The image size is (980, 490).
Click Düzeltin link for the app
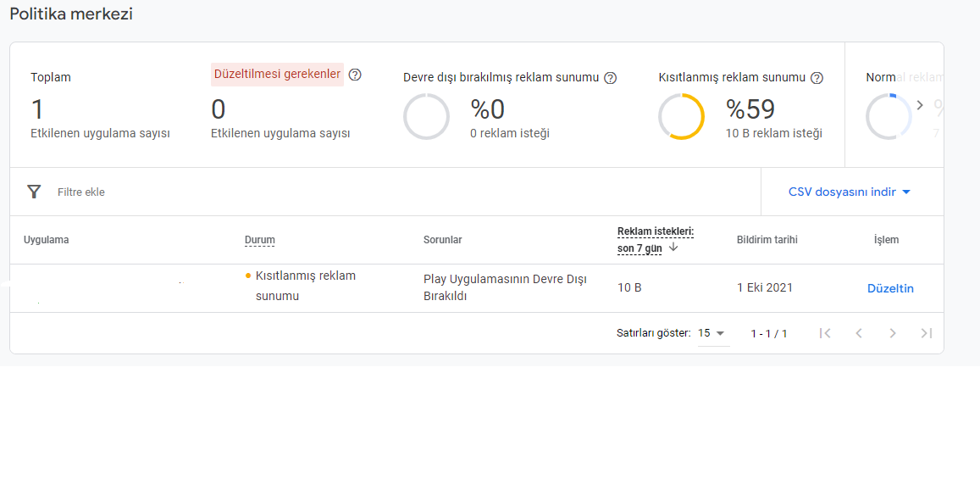890,288
